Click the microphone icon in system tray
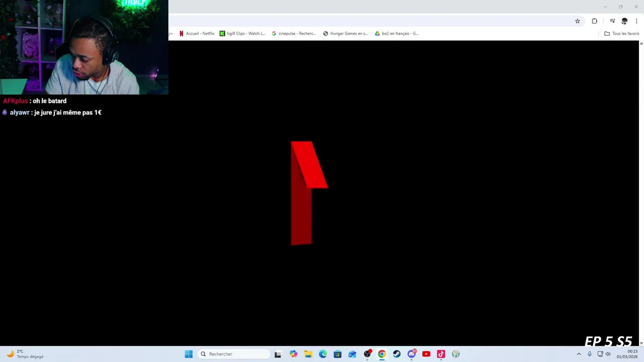The image size is (644, 362). 590,354
